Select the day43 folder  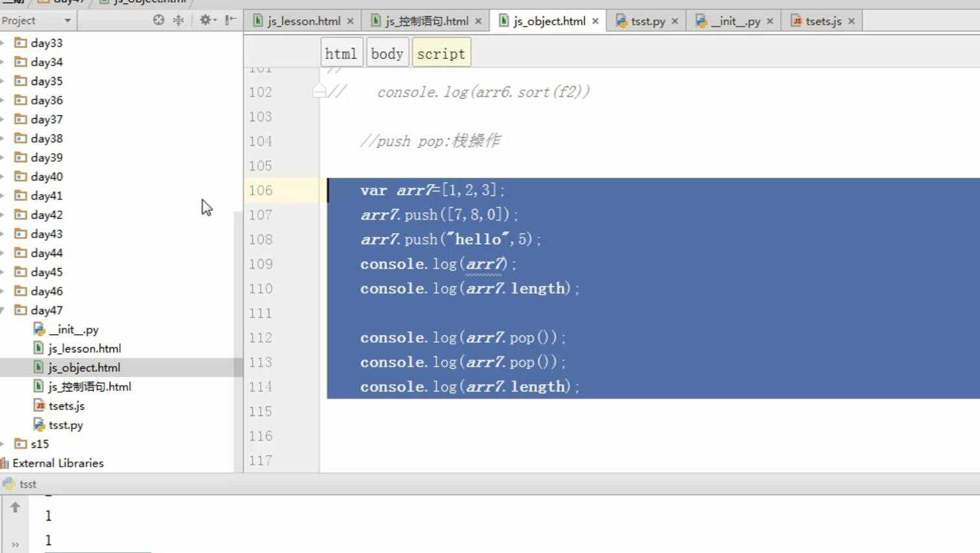click(46, 234)
